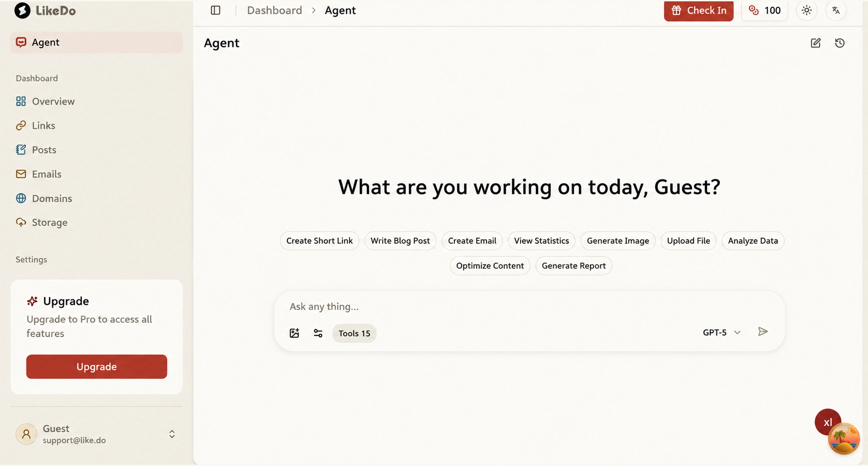Choose the View Statistics suggestion
The image size is (868, 466).
[541, 240]
